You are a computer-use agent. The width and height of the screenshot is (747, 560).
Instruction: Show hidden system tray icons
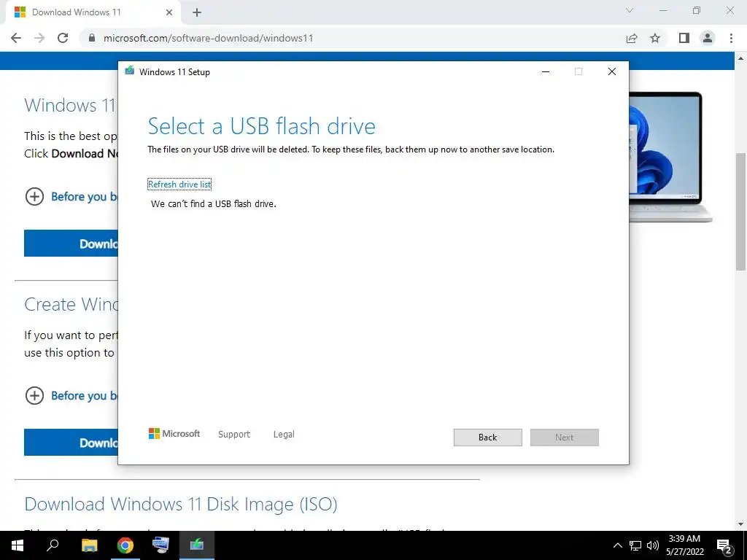point(617,545)
